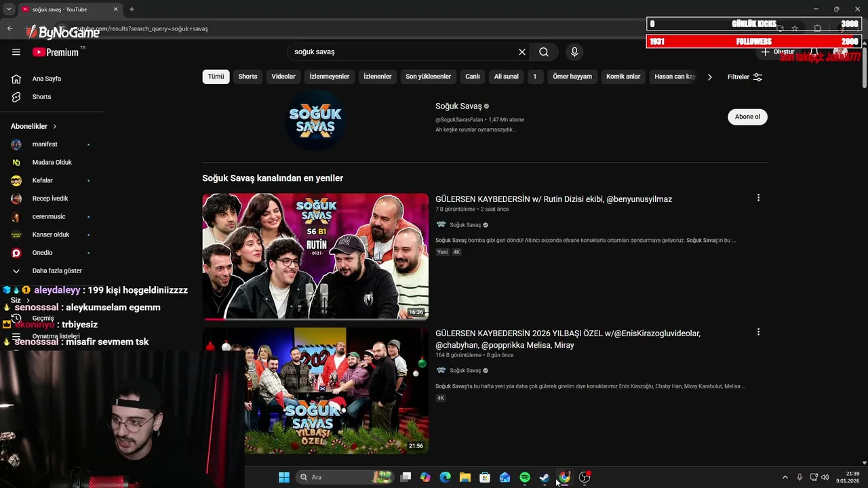Screen dimensions: 868x488
Task: Open the browser tab list dropdown
Action: [9, 9]
